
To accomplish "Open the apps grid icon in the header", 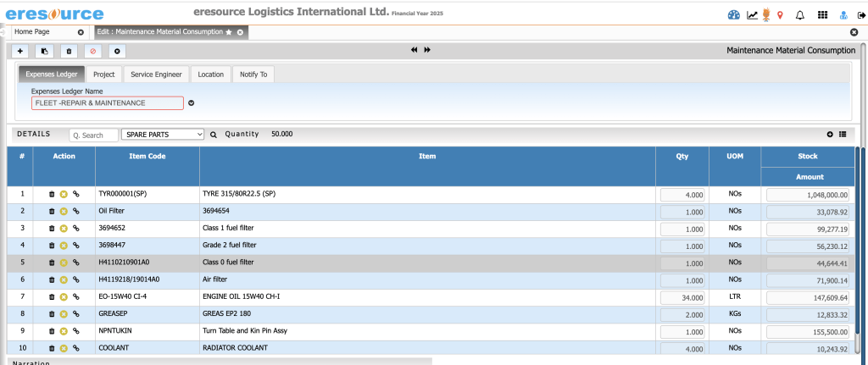I will coord(822,14).
